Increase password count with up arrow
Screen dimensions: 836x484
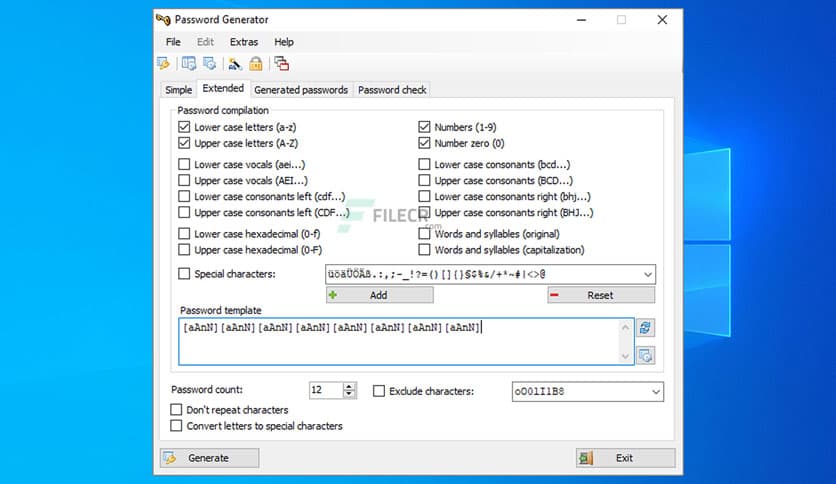pos(349,386)
